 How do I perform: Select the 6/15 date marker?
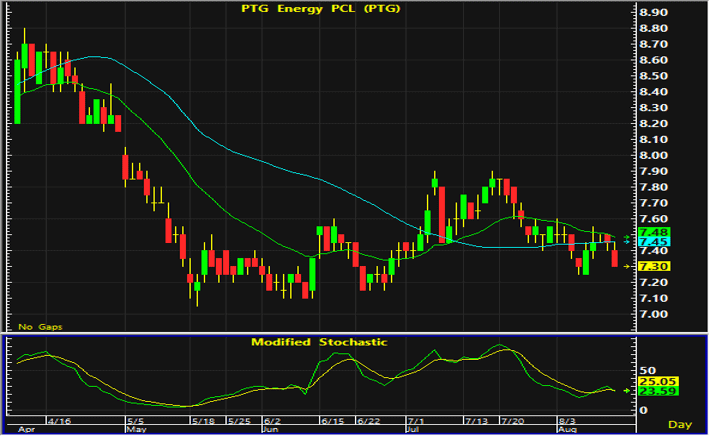332,421
